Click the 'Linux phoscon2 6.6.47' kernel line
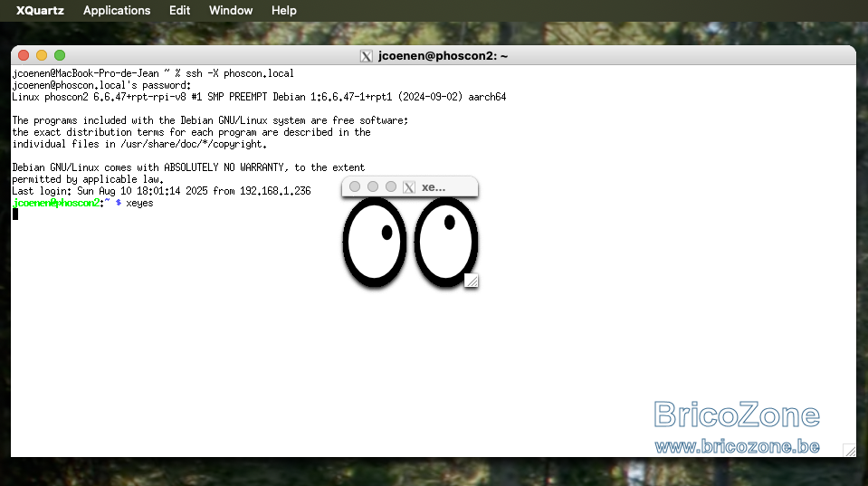This screenshot has height=486, width=868. coord(259,97)
